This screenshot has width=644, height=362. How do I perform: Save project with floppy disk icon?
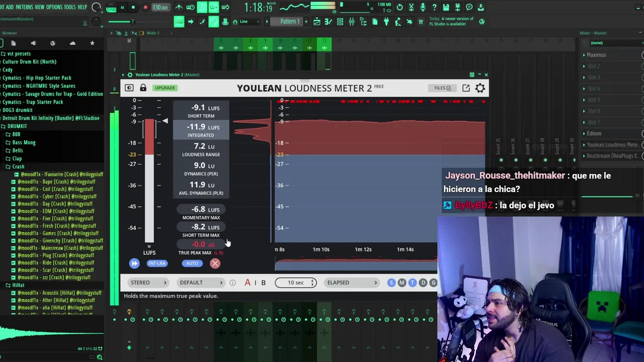(446, 7)
